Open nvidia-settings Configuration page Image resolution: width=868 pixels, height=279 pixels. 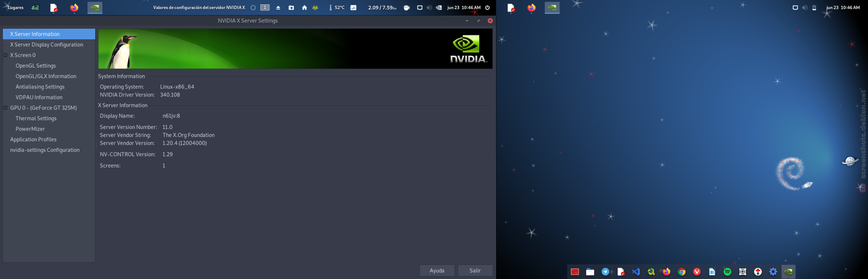click(45, 150)
